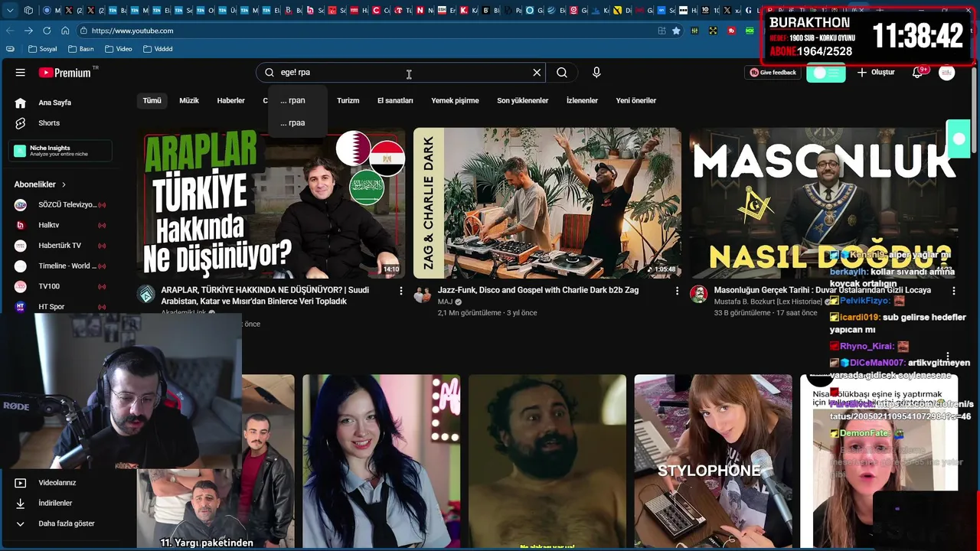Open the account avatar menu
The height and width of the screenshot is (551, 980).
947,73
